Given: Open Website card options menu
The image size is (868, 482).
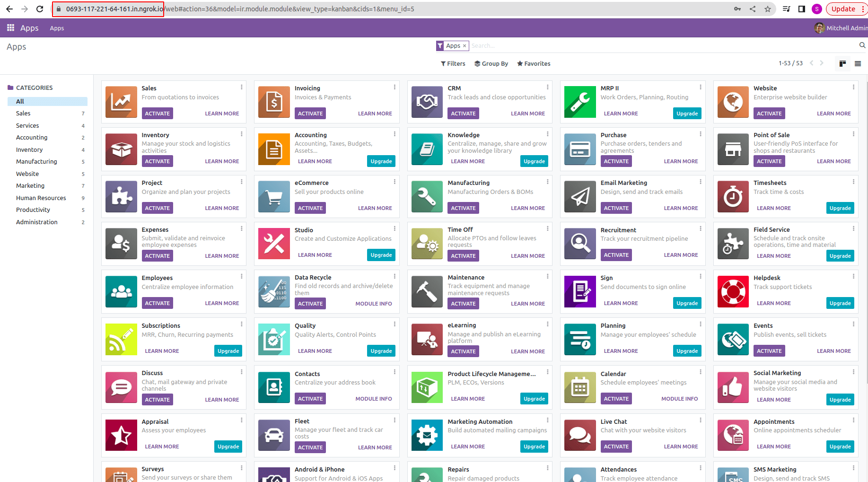Looking at the screenshot, I should click(853, 87).
